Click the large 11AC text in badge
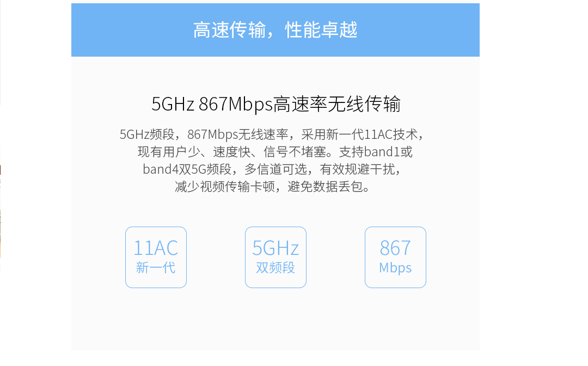The height and width of the screenshot is (366, 588). coord(156,248)
